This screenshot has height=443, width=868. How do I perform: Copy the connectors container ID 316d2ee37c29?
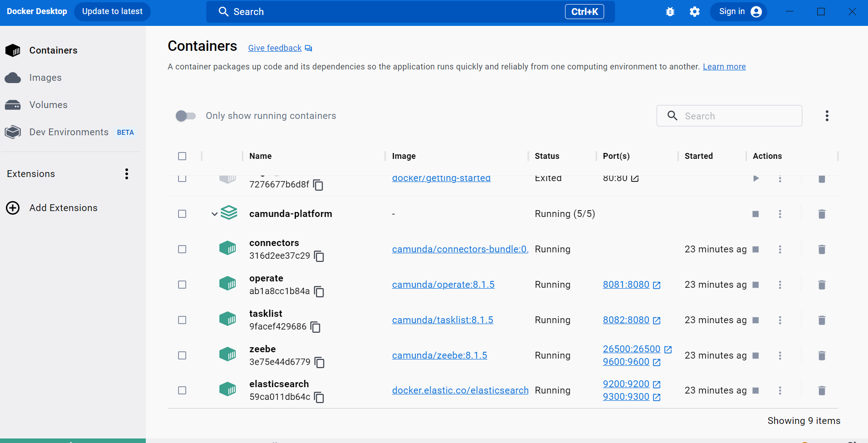click(x=319, y=256)
